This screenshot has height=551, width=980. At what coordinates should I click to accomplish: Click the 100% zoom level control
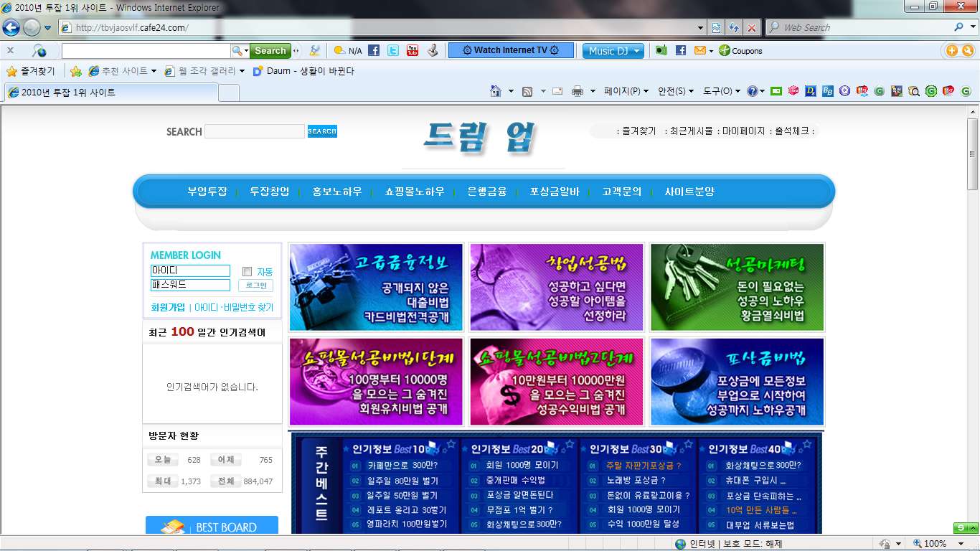click(935, 544)
